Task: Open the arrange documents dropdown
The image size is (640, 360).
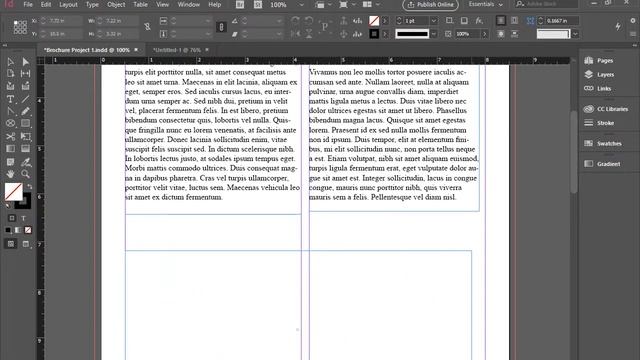Action: pos(371,4)
